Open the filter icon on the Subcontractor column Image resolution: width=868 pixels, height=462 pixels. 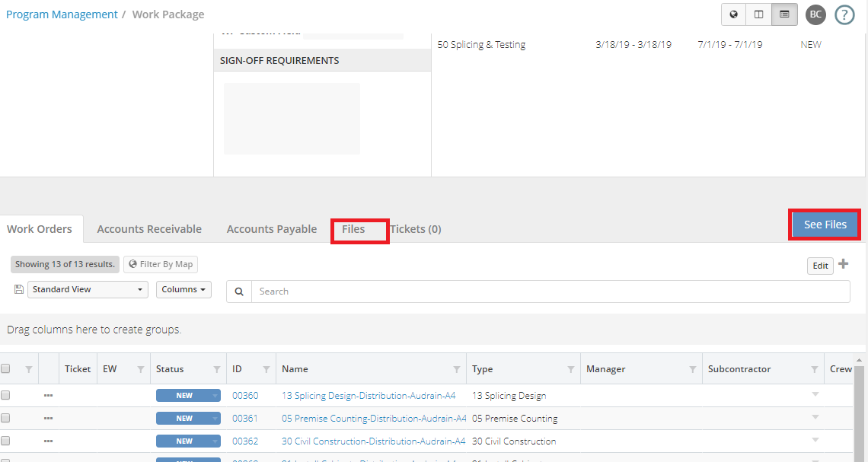tap(814, 369)
